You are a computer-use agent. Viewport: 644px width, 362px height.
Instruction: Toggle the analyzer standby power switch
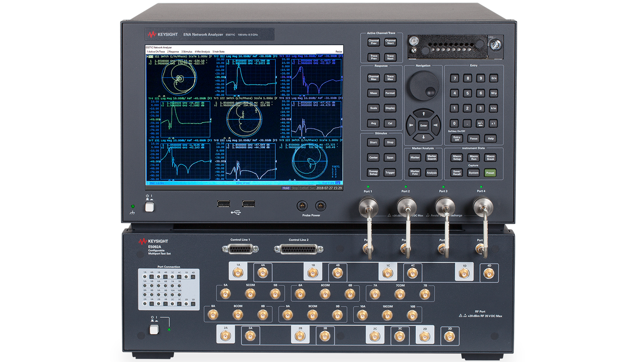tap(149, 207)
